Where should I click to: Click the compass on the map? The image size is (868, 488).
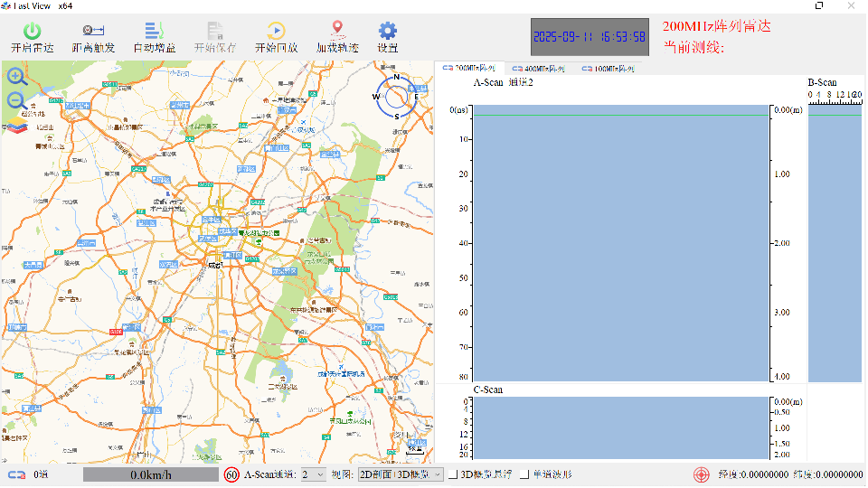396,96
